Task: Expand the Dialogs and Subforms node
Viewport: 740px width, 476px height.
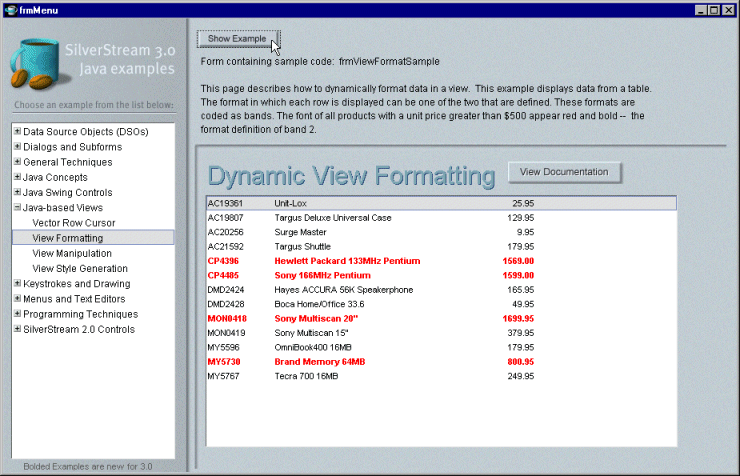Action: tap(17, 146)
